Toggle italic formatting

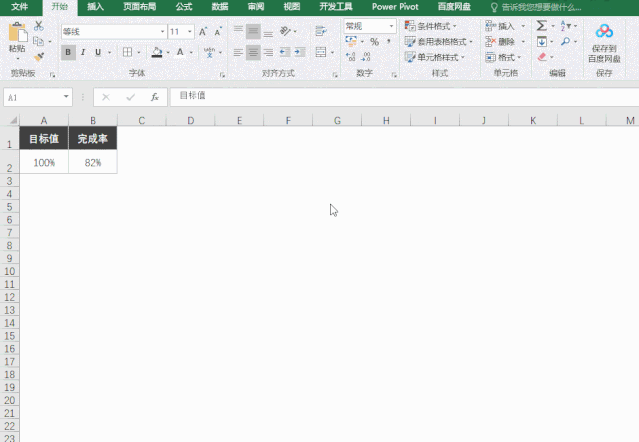[83, 52]
